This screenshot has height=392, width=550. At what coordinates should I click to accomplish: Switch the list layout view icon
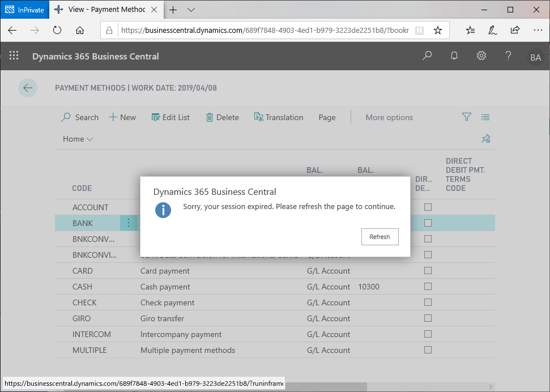coord(485,117)
